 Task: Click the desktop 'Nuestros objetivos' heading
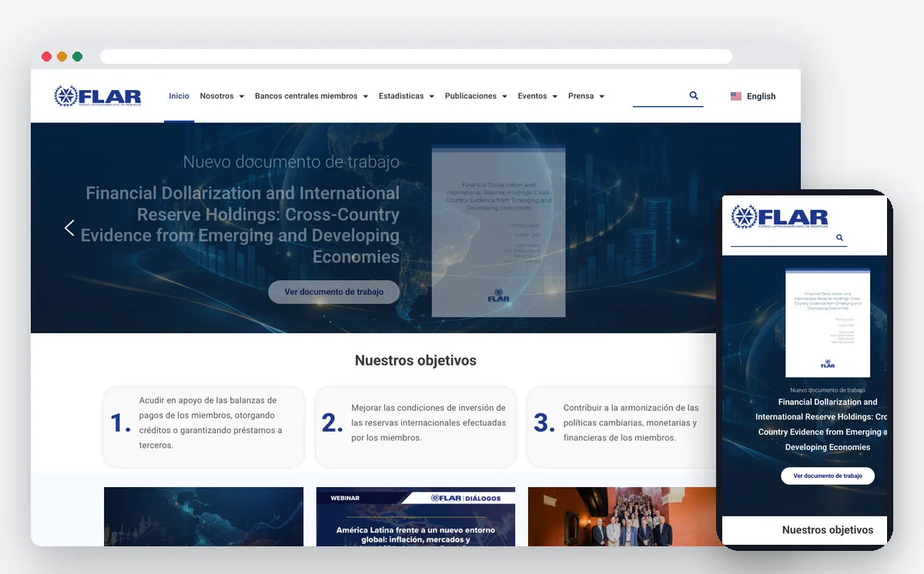[416, 360]
